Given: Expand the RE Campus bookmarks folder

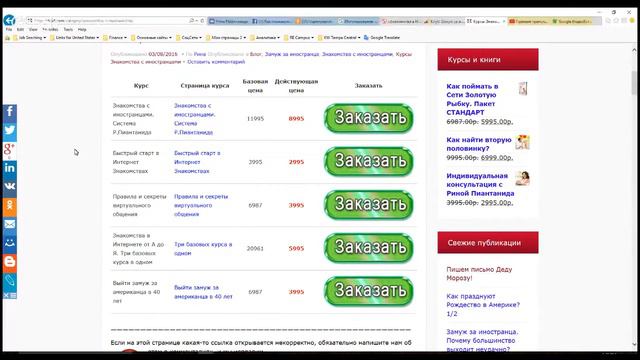Looking at the screenshot, I should click(x=299, y=38).
